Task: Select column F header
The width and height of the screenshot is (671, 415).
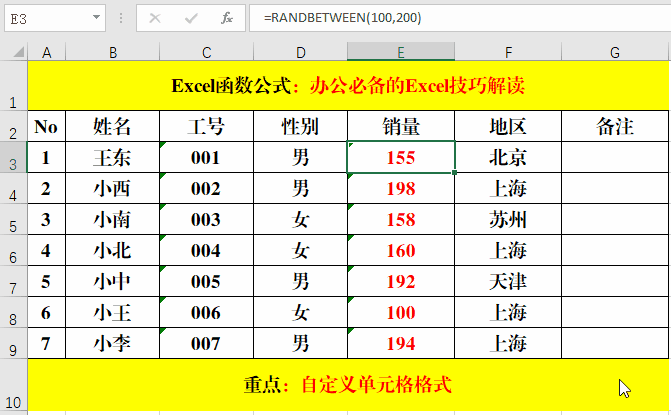Action: [508, 52]
